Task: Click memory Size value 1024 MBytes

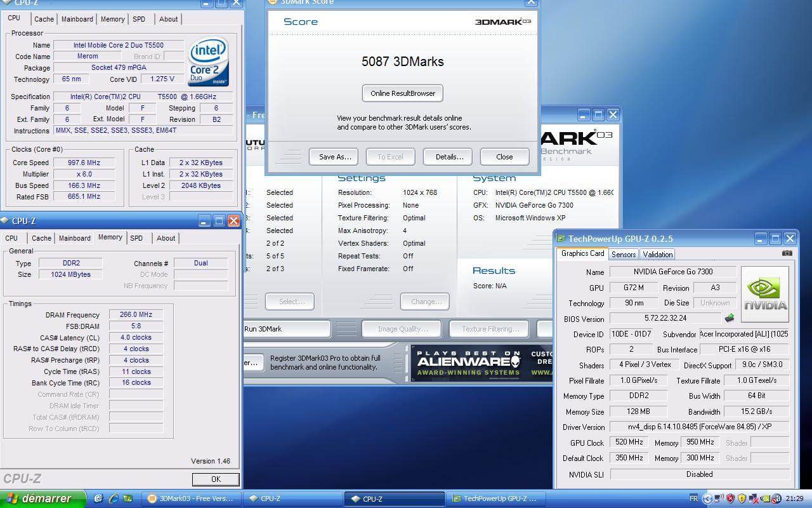Action: (x=70, y=274)
